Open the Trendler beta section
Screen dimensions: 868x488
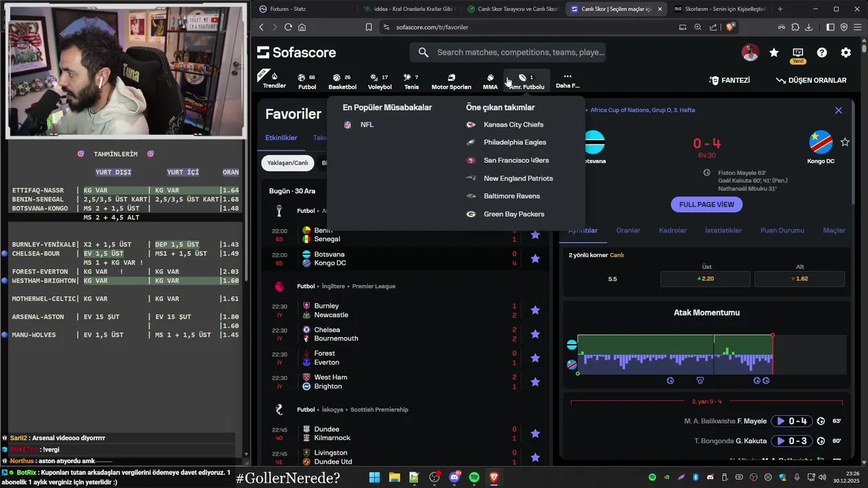[x=274, y=81]
